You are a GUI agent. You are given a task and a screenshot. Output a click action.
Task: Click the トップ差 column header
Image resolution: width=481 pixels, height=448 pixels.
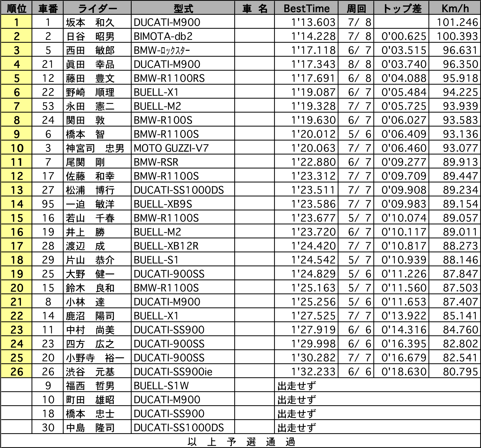(x=401, y=8)
